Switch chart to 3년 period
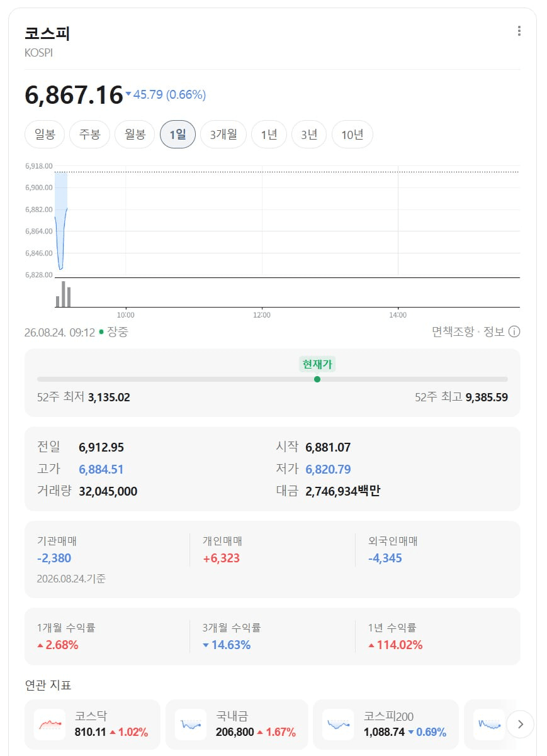This screenshot has height=756, width=547. (x=309, y=135)
